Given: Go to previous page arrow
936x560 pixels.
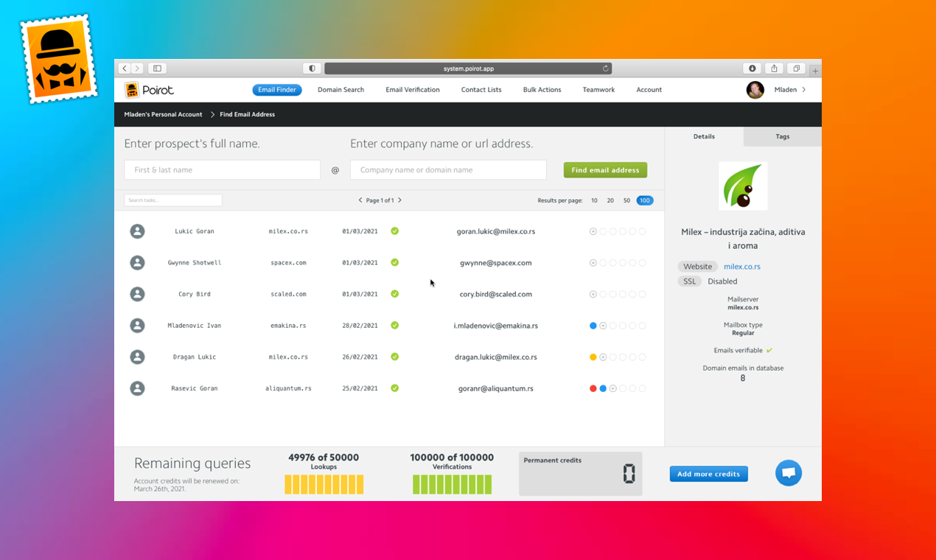Looking at the screenshot, I should [360, 200].
